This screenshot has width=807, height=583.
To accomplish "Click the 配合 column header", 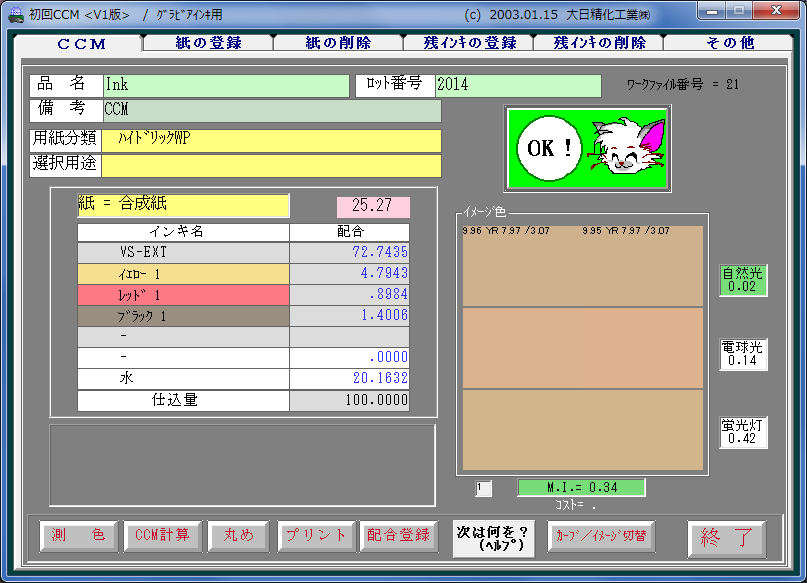I will [x=349, y=232].
